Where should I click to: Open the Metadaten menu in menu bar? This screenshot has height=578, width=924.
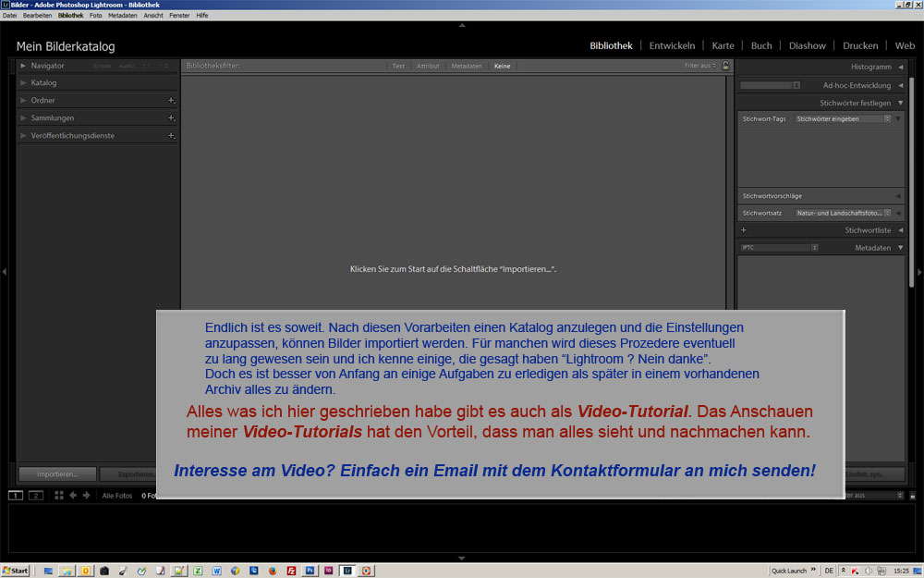coord(123,16)
